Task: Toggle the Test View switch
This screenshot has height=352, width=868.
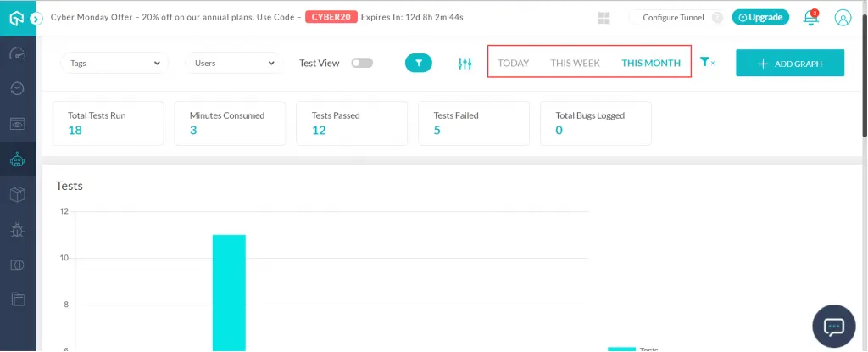Action: 362,63
